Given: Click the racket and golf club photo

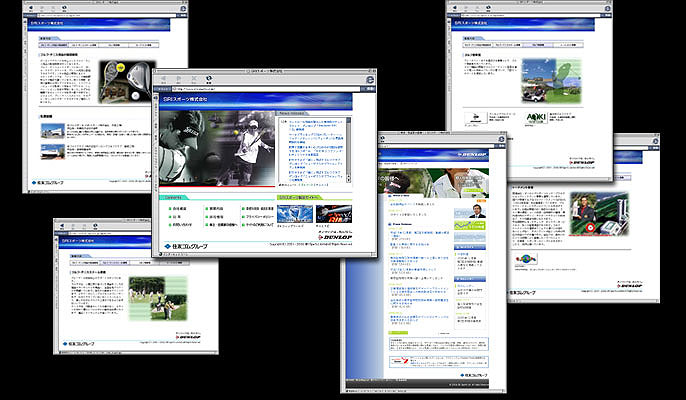Looking at the screenshot, I should pyautogui.click(x=126, y=82).
